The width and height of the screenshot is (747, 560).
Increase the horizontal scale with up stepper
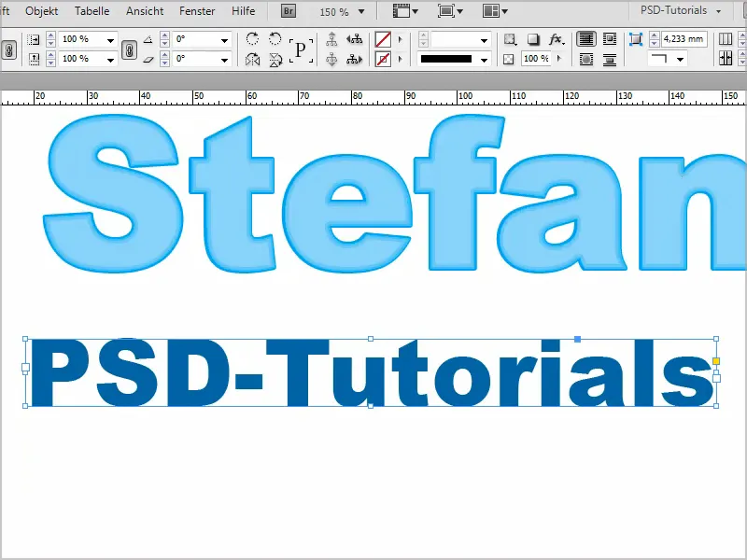51,35
